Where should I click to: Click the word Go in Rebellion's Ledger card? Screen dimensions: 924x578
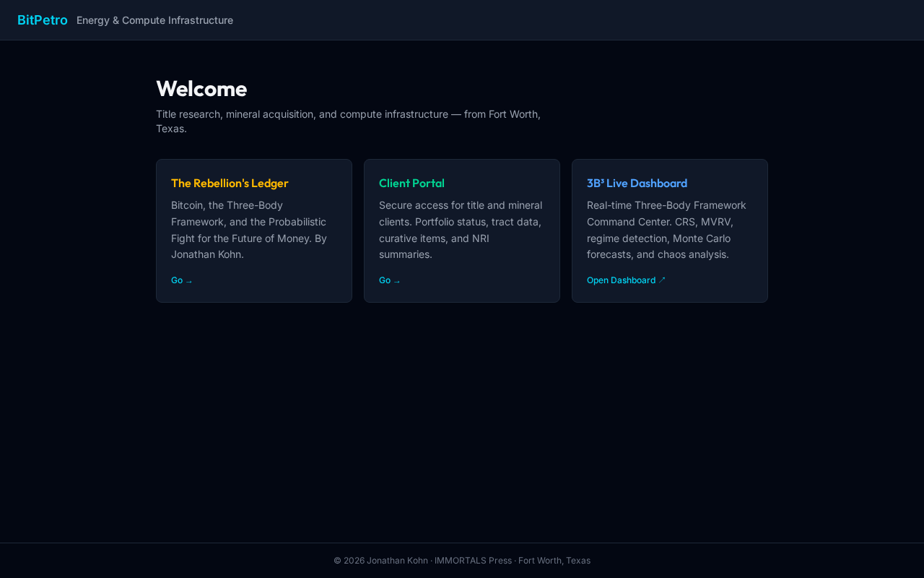coord(177,280)
